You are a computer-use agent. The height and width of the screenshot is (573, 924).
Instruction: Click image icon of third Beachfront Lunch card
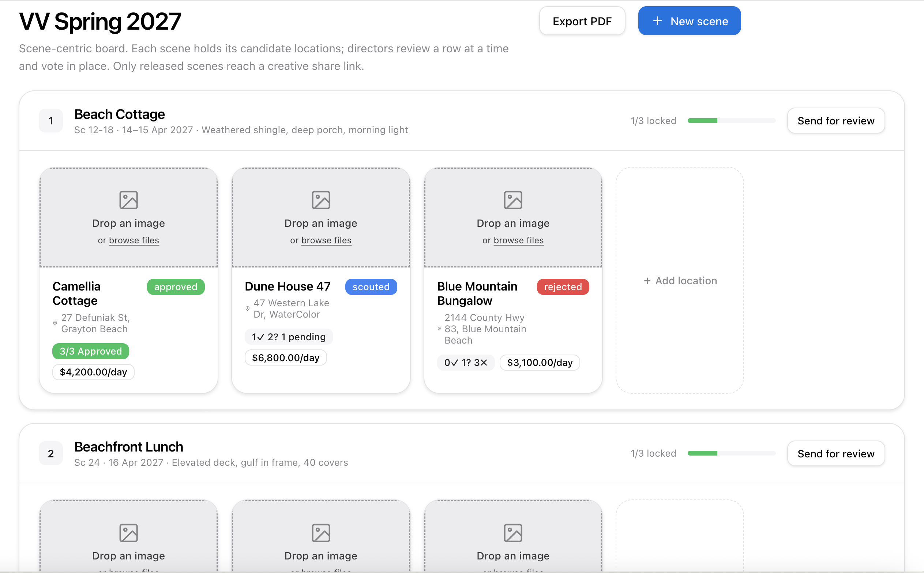tap(513, 533)
